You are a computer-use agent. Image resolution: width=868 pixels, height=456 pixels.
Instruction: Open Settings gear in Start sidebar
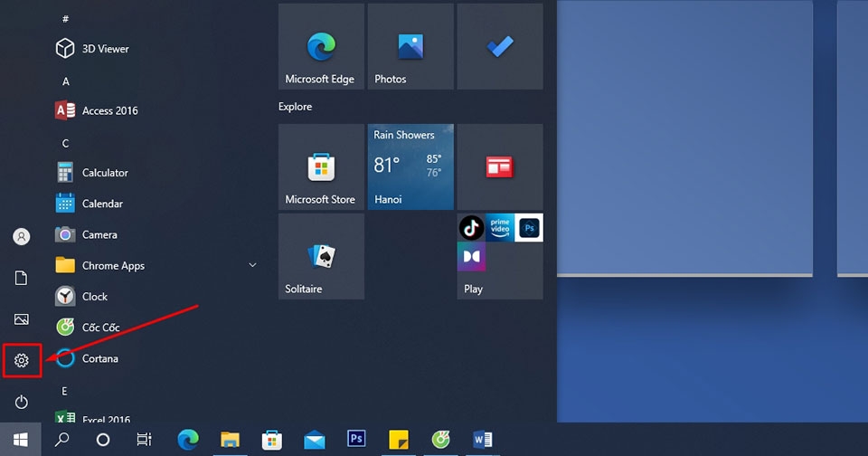[22, 361]
